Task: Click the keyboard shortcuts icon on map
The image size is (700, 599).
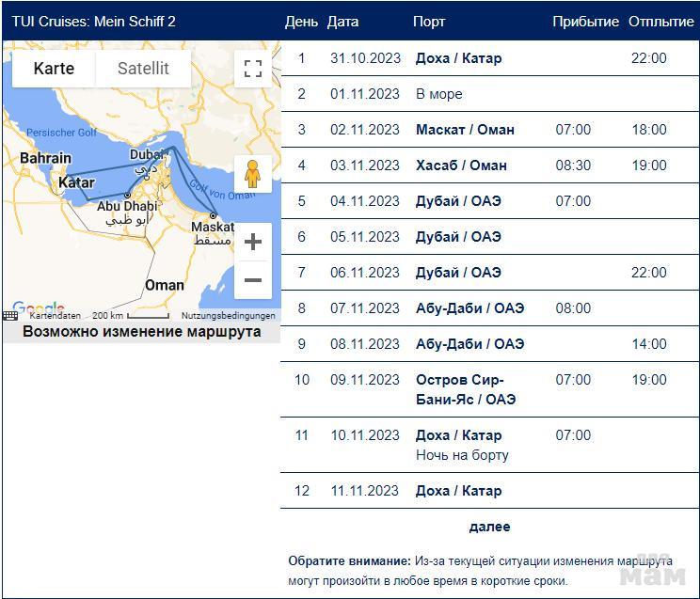Action: [10, 316]
